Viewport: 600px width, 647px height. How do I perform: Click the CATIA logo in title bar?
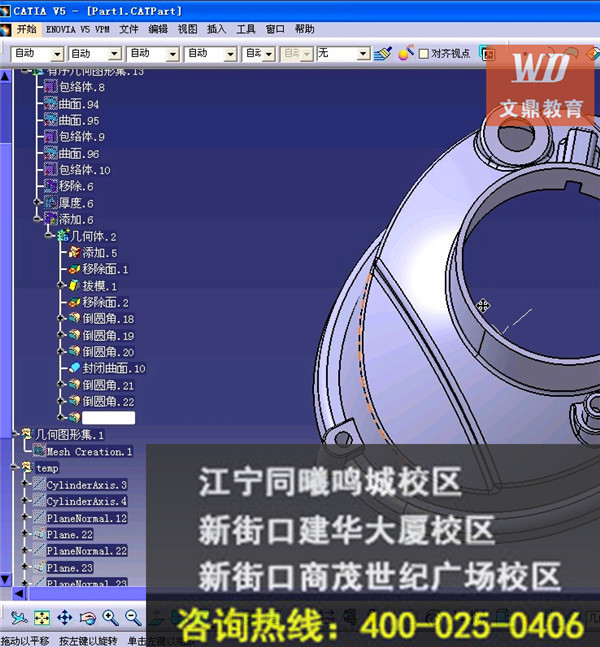5,11
